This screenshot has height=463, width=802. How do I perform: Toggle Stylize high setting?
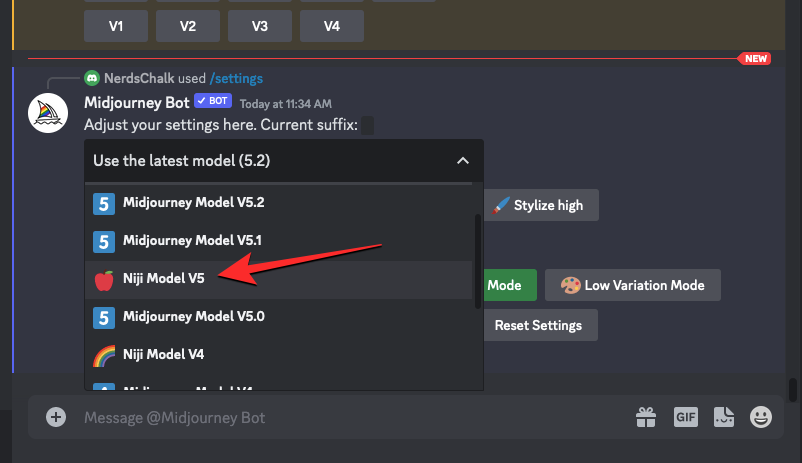tap(540, 205)
